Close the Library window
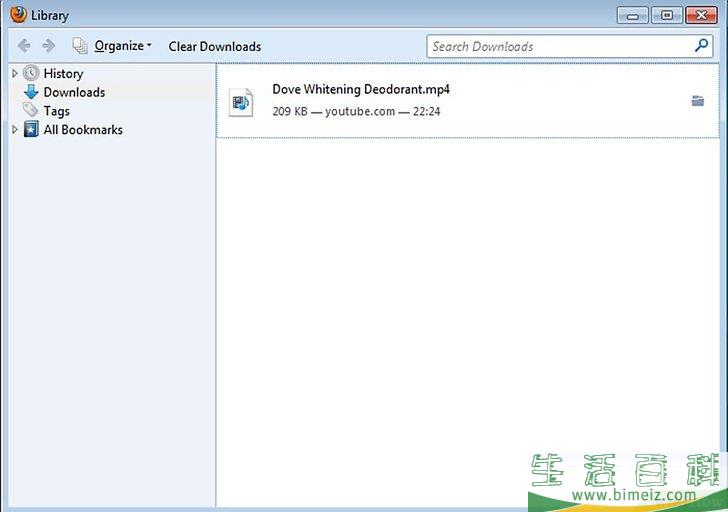The width and height of the screenshot is (728, 512). 701,15
